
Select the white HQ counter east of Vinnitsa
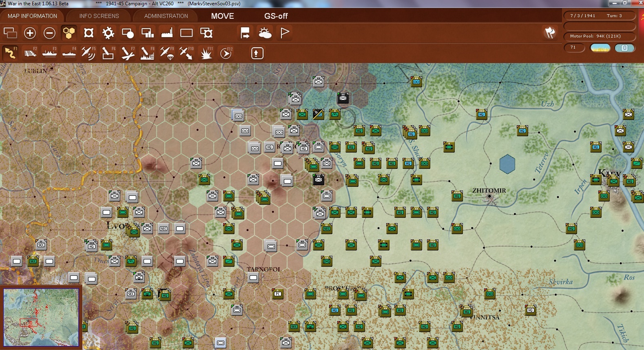pyautogui.click(x=530, y=310)
